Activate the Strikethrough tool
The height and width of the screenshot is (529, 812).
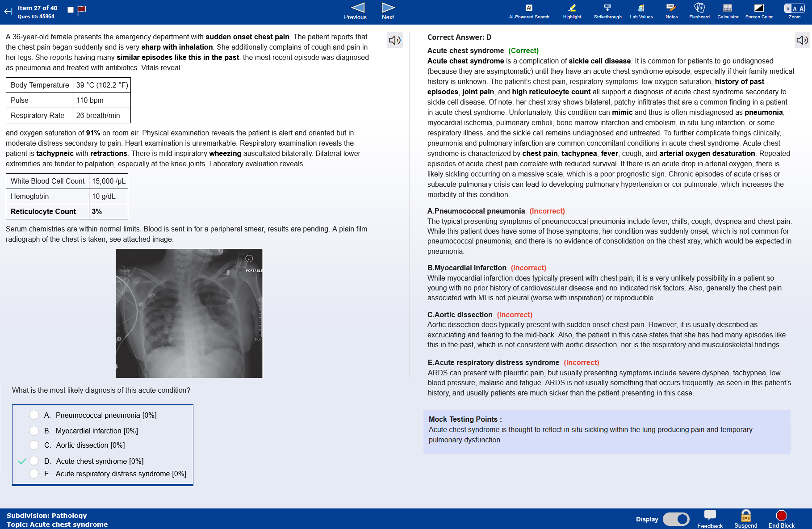pos(607,11)
